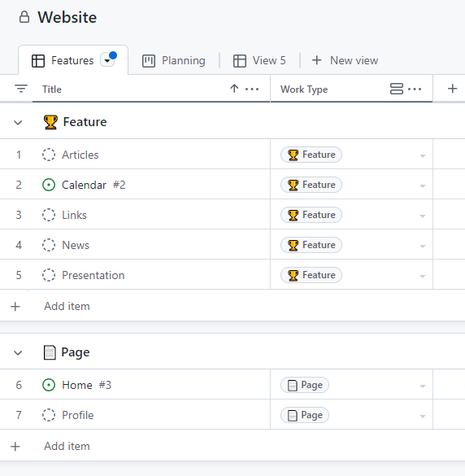Click the open issue icon for Home
Viewport: 465px width, 476px height.
coord(49,385)
